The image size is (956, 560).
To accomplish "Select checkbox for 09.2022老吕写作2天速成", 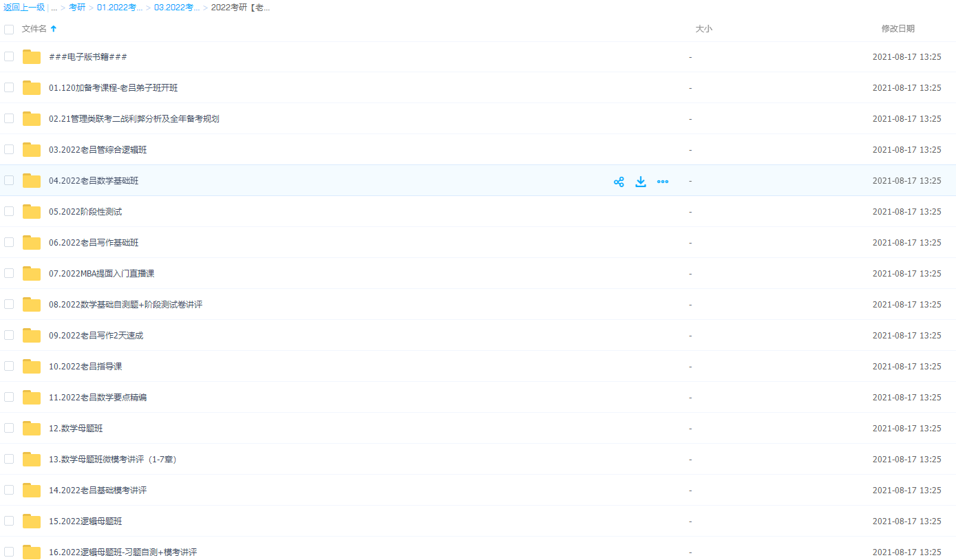I will pyautogui.click(x=9, y=335).
